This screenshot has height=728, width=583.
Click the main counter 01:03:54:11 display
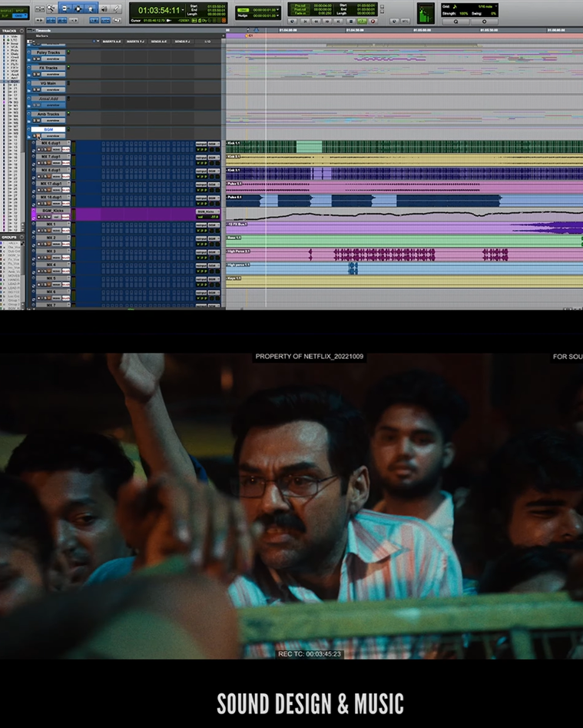click(159, 10)
